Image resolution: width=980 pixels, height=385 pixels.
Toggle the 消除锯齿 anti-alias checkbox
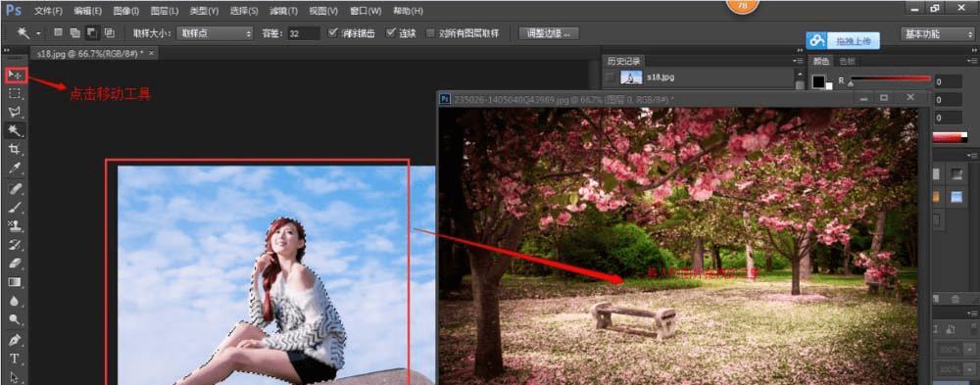tap(332, 32)
